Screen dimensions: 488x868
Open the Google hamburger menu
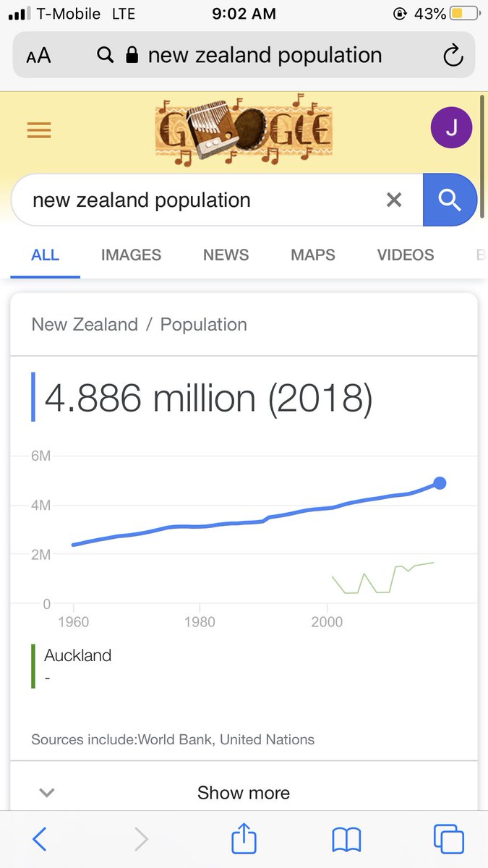point(39,130)
